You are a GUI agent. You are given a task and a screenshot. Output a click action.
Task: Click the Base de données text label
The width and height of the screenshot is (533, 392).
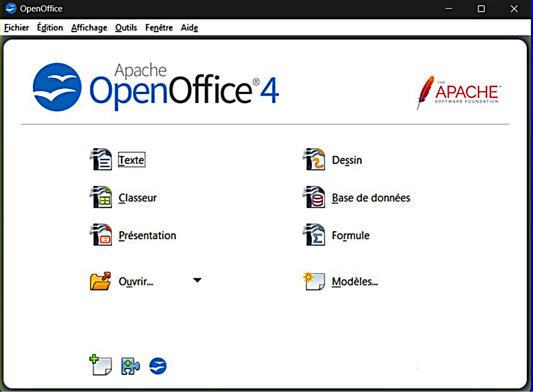tap(371, 198)
